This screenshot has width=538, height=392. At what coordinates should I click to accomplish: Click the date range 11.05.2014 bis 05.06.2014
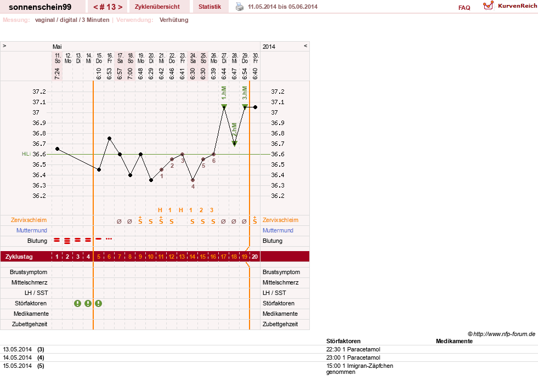(x=283, y=7)
